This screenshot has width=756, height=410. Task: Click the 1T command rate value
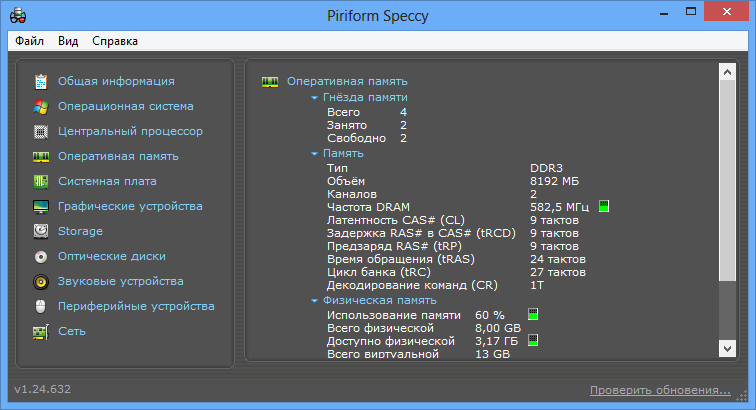pyautogui.click(x=537, y=286)
